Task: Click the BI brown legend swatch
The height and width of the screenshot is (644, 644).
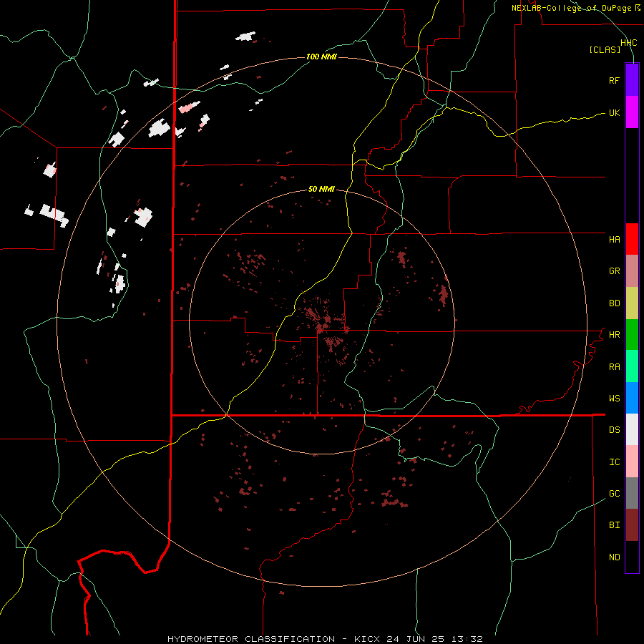Action: 632,525
